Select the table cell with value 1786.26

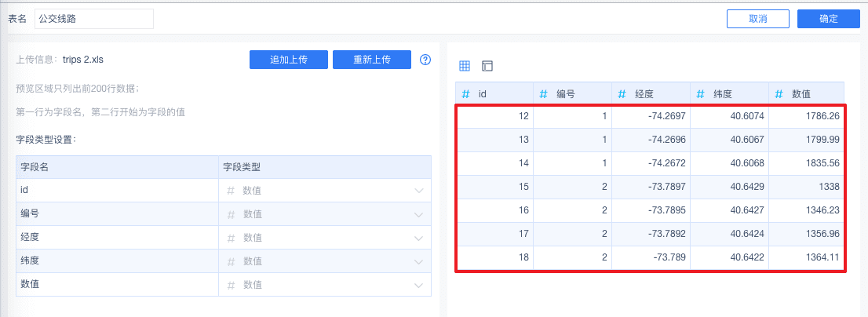pos(806,116)
